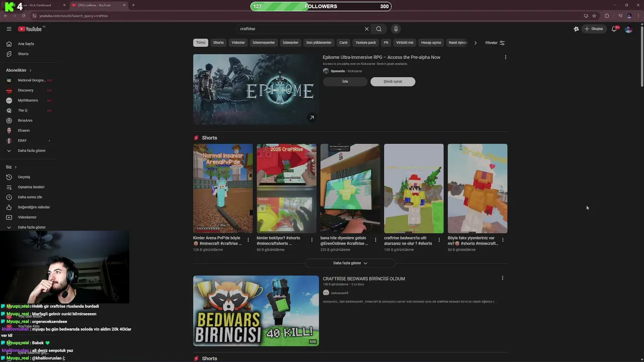Viewport: 644px width, 362px height.
Task: Select the İzlenenler filter chip
Action: point(291,43)
